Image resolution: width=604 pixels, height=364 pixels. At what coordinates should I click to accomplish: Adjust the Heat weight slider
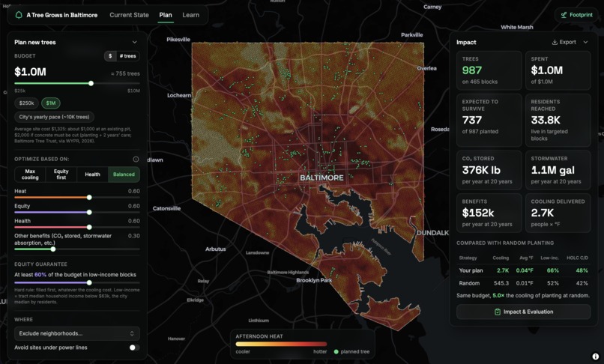(89, 197)
